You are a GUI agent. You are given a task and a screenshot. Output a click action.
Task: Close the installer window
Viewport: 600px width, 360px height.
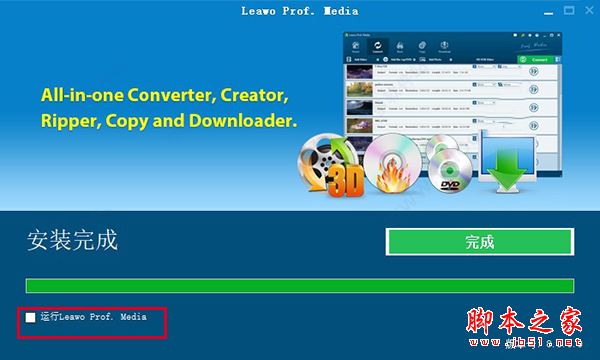click(x=590, y=11)
